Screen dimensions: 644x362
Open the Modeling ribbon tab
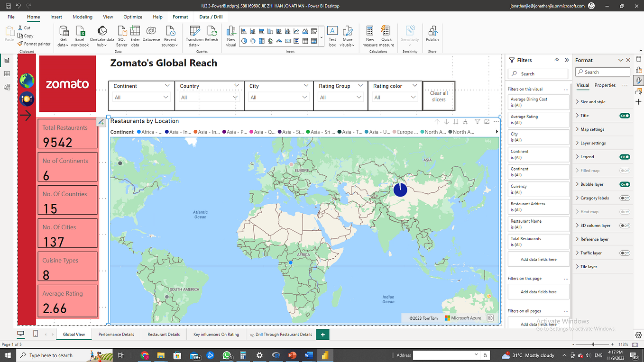coord(83,17)
